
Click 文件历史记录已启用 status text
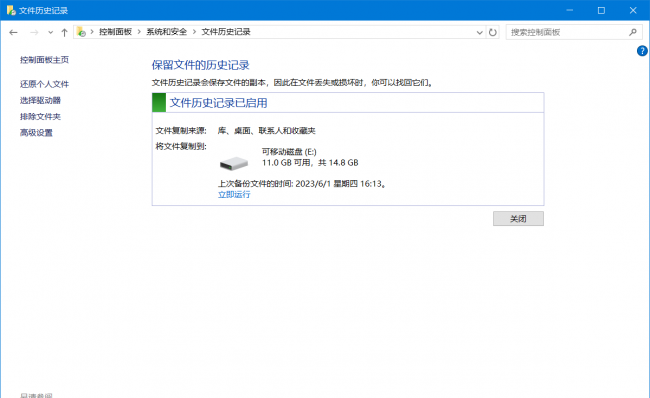[x=218, y=103]
